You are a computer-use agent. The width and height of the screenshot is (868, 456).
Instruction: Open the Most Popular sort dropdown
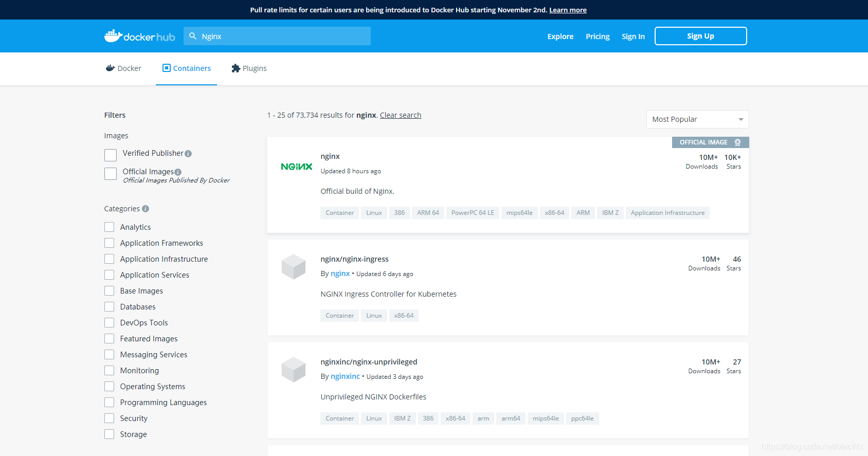tap(697, 119)
